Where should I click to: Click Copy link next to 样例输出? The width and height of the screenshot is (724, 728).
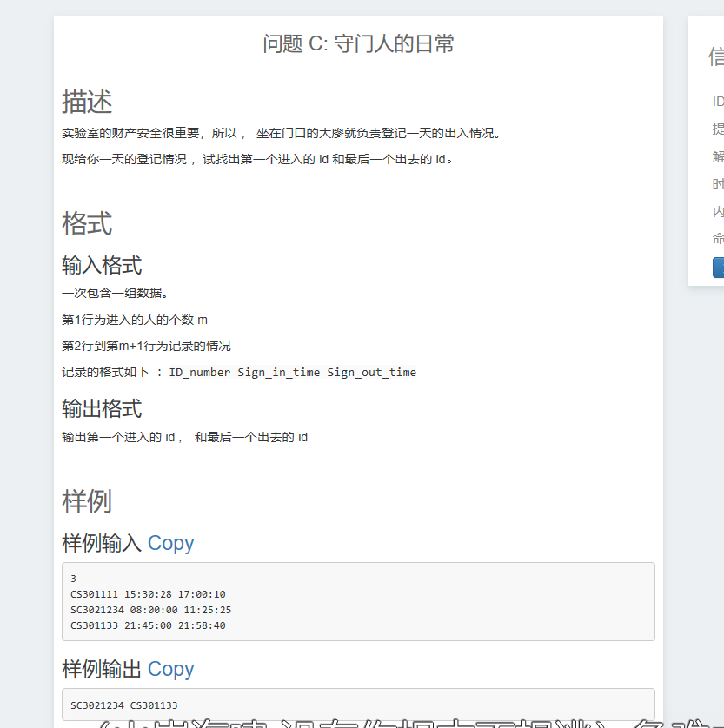(170, 670)
